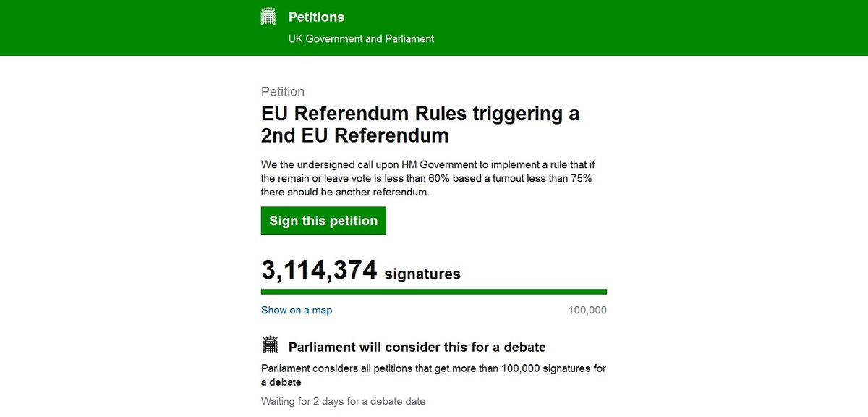The image size is (868, 417).
Task: Click an empty area of the green header banner
Action: point(687,28)
